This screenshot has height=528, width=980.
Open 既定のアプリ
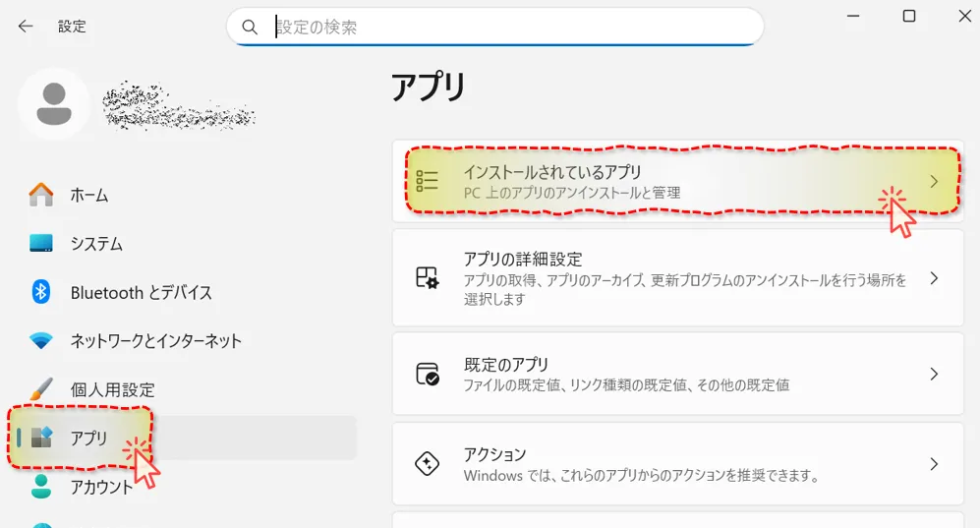click(678, 374)
